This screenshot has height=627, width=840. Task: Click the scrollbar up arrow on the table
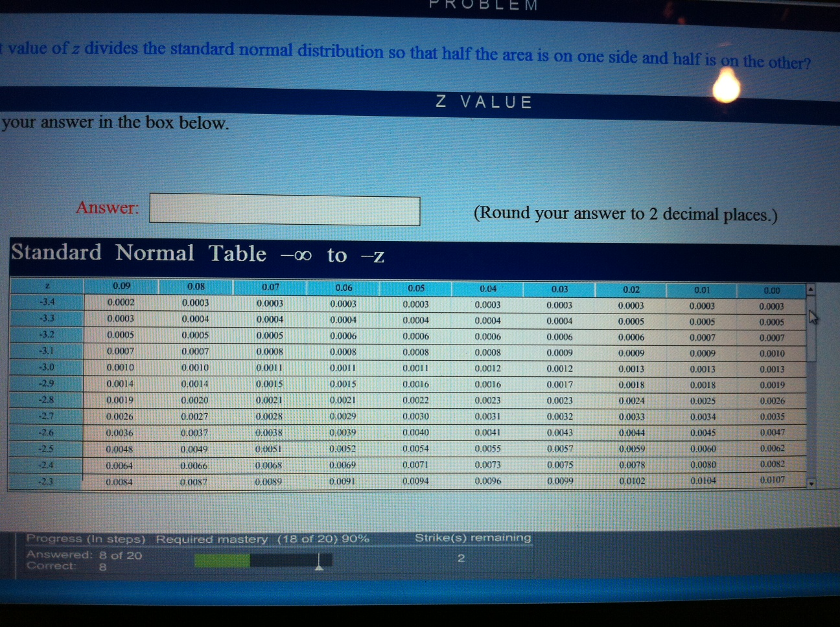pyautogui.click(x=810, y=290)
